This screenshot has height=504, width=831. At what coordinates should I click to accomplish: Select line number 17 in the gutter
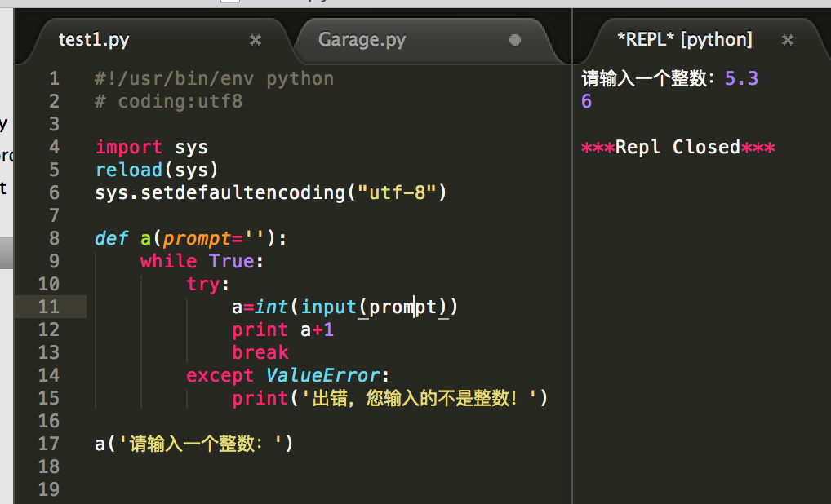49,444
